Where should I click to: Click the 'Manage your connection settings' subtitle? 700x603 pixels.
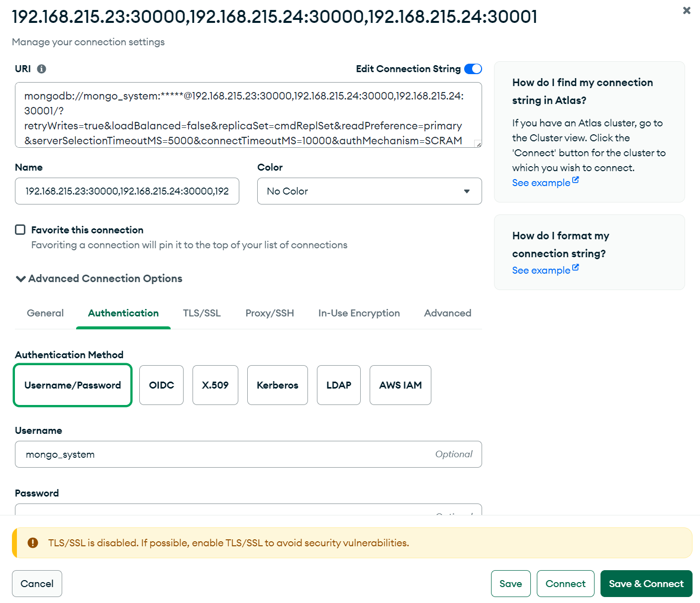pos(88,42)
